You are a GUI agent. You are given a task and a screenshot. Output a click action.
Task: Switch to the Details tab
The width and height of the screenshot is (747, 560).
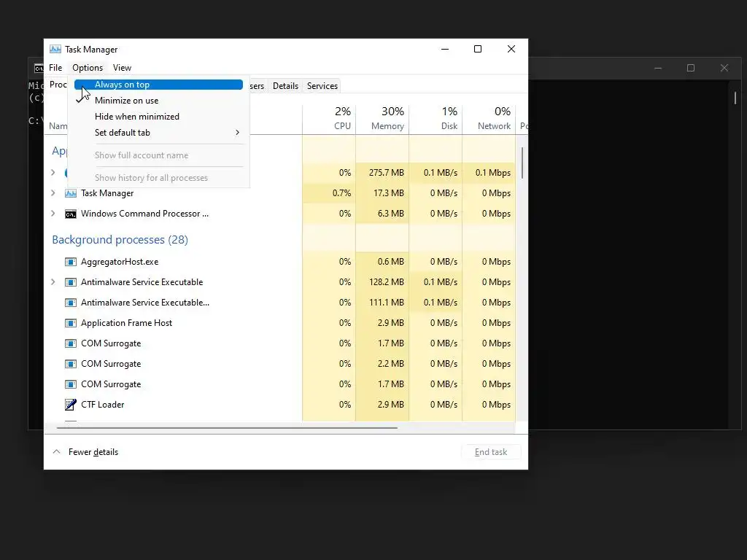[x=285, y=86]
